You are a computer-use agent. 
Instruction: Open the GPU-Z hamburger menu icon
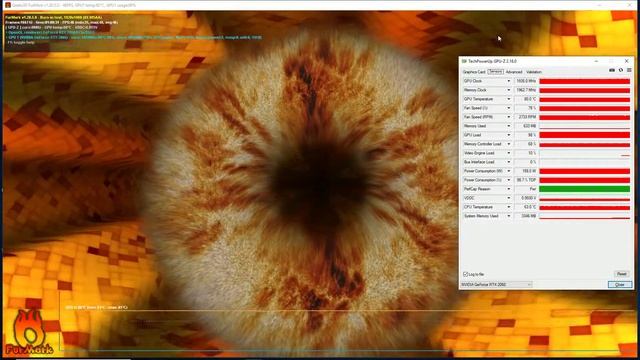pos(629,71)
